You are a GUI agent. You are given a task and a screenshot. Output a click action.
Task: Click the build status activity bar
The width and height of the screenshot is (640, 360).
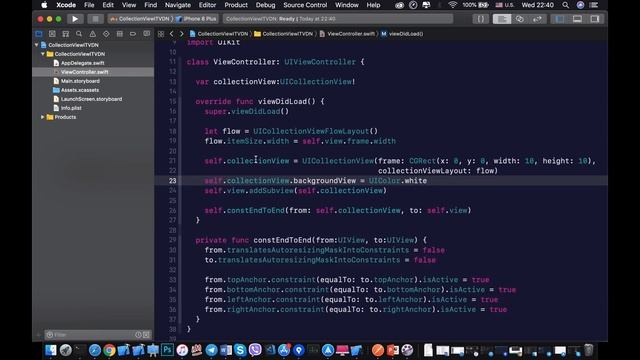[x=338, y=19]
